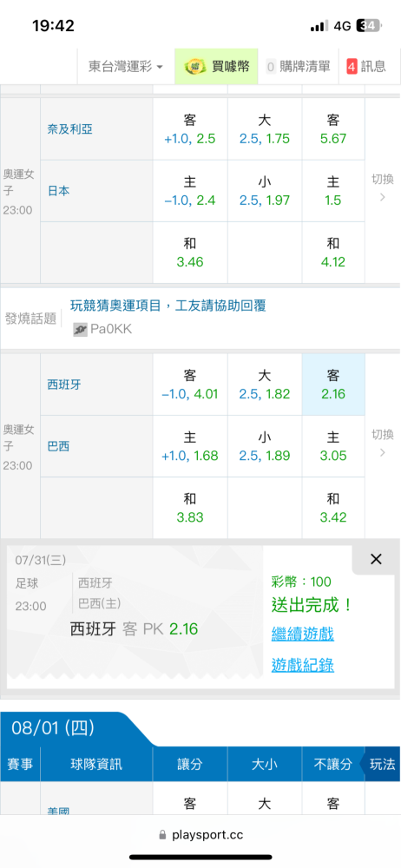This screenshot has height=868, width=401.
Task: Open hot topic 玩競猜奧運項目 post
Action: (x=168, y=306)
